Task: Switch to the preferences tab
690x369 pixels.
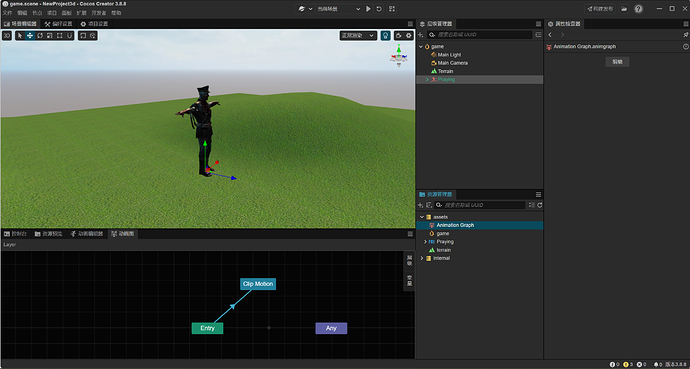Action: click(x=59, y=24)
